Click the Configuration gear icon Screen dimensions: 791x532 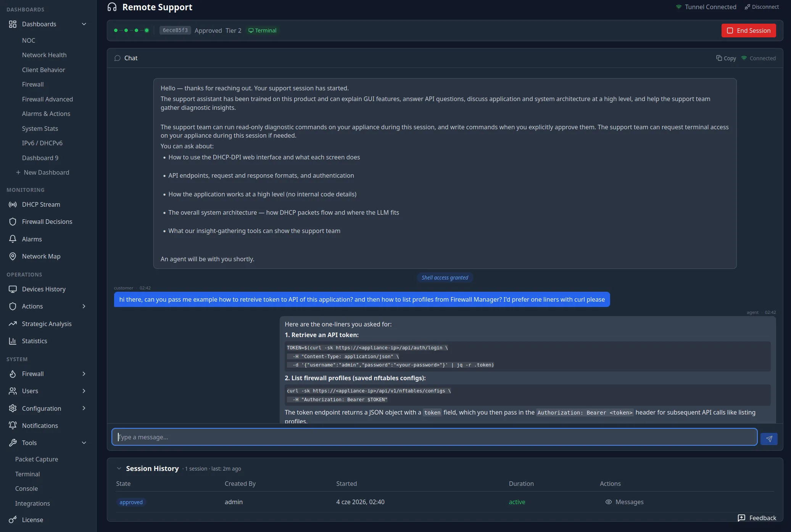point(13,408)
